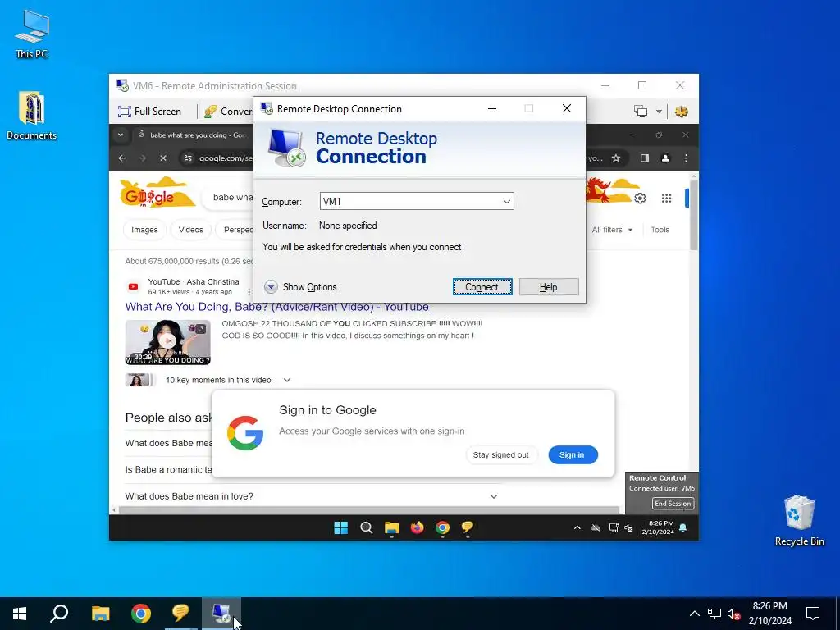Expand 10 key moments in this video
Viewport: 840px width, 630px height.
tap(286, 380)
